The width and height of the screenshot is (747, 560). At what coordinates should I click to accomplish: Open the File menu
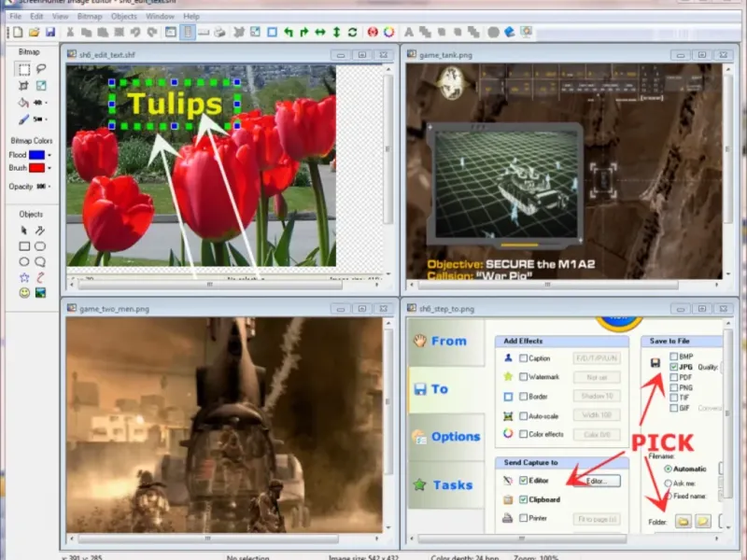click(x=15, y=16)
